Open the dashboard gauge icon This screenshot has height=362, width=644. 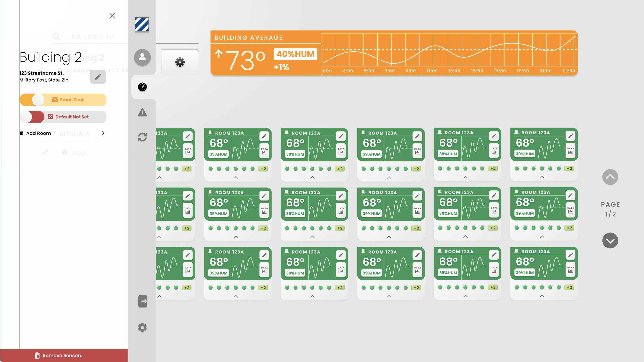coord(142,87)
